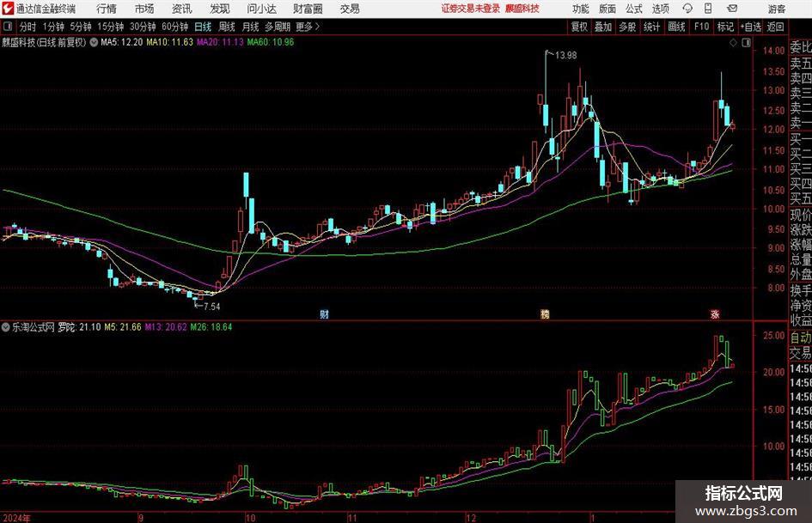Open the 公式 menu
The image size is (812, 523).
coord(634,9)
